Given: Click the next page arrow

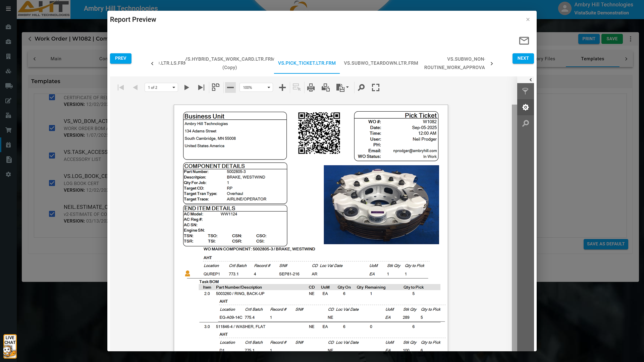Looking at the screenshot, I should (x=186, y=87).
